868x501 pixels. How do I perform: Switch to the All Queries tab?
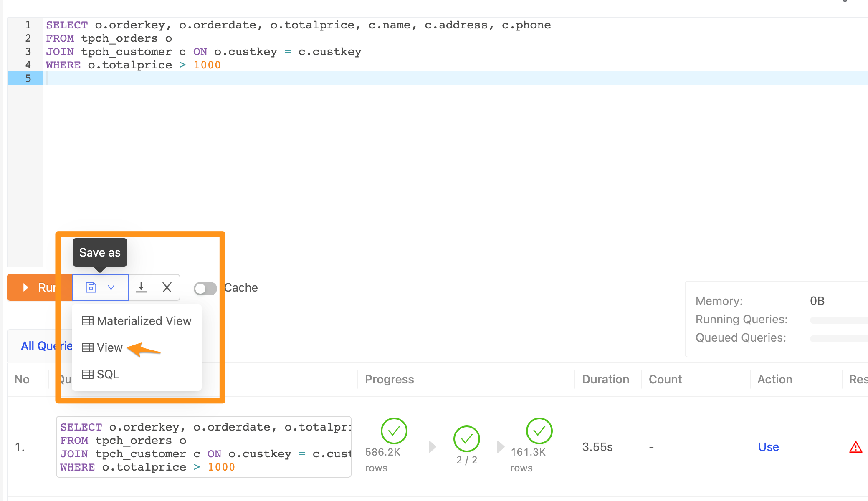[x=46, y=346]
